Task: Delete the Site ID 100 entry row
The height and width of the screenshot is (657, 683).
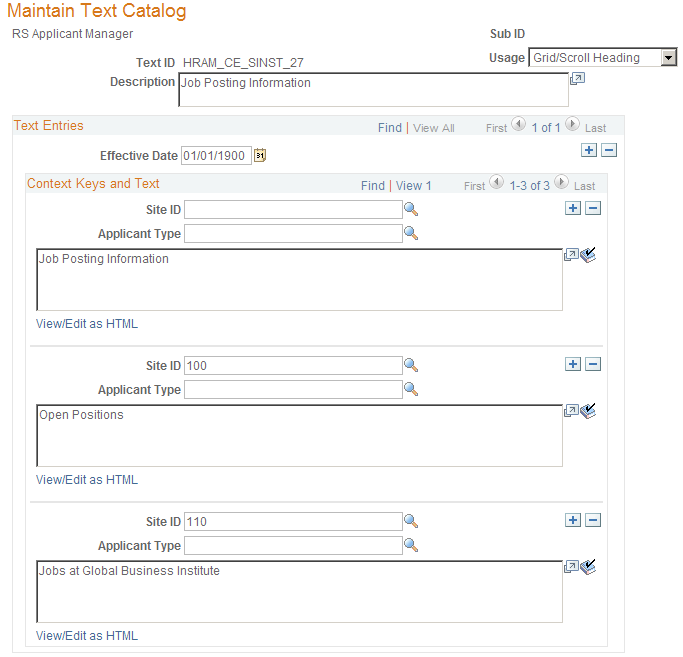Action: (593, 364)
